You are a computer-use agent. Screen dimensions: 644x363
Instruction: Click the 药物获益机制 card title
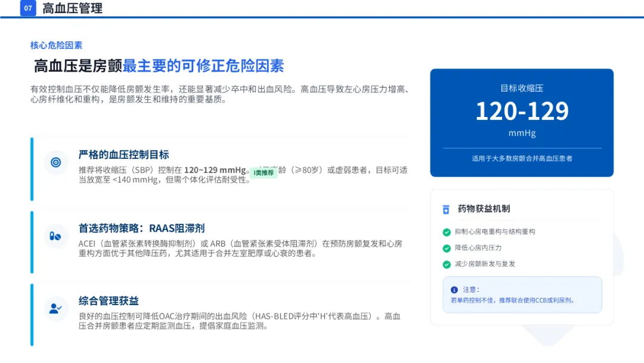pos(484,209)
